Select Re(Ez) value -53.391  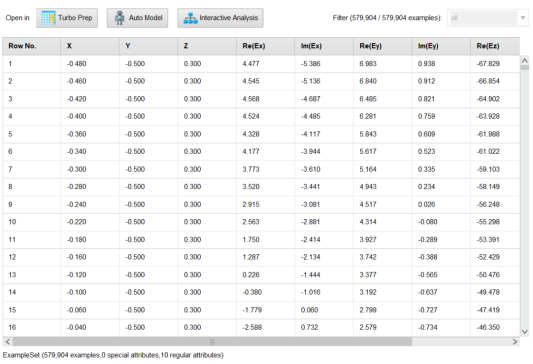[488, 240]
